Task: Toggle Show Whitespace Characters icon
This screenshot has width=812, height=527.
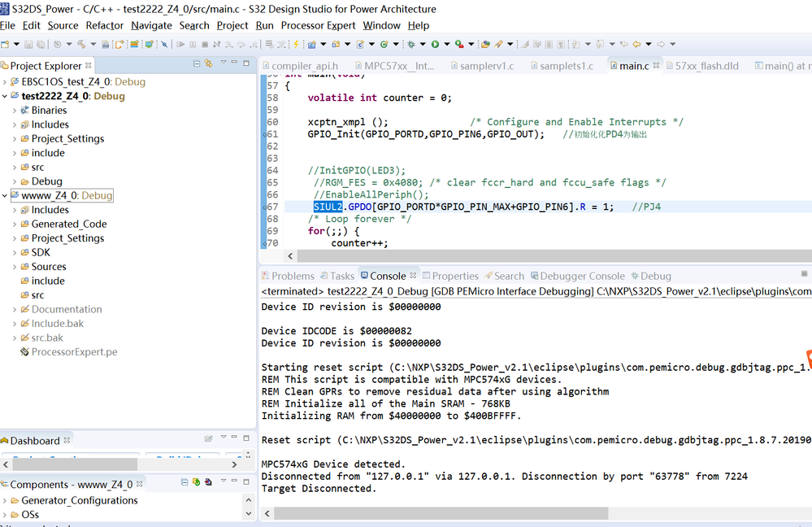Action: coord(560,45)
